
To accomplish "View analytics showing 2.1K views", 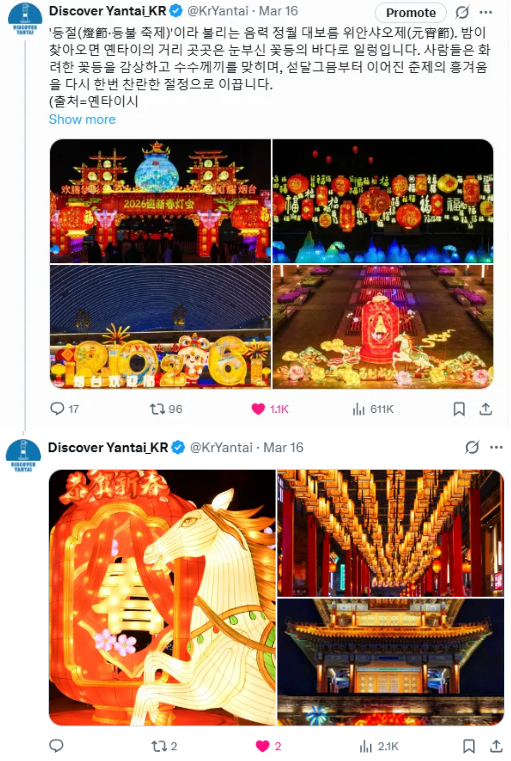I will (379, 746).
